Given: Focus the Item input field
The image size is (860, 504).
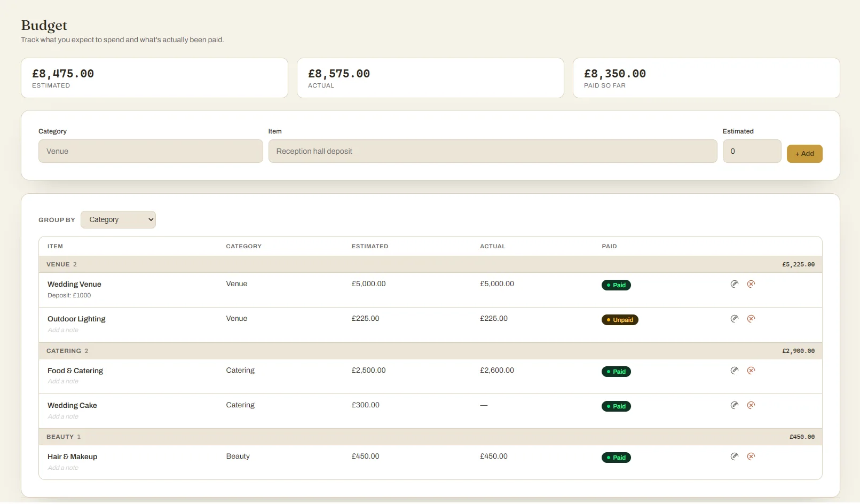Looking at the screenshot, I should [x=493, y=151].
